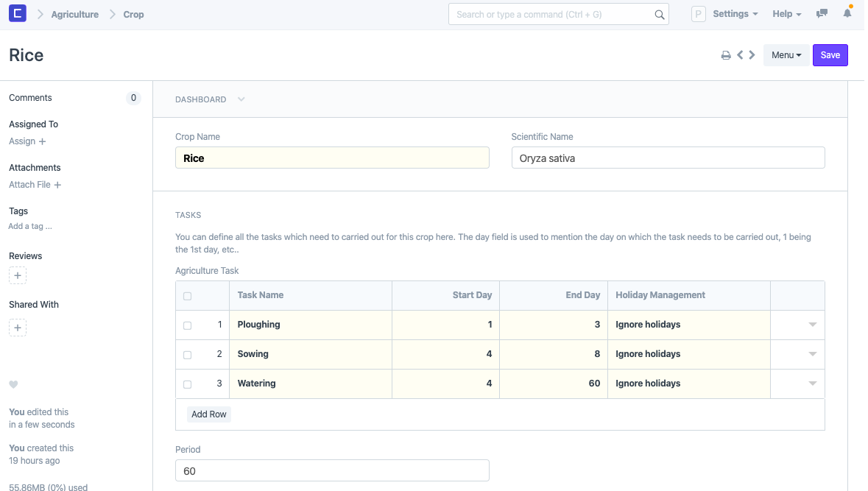Select the Ploughing row checkbox
The image size is (868, 491).
pos(187,325)
